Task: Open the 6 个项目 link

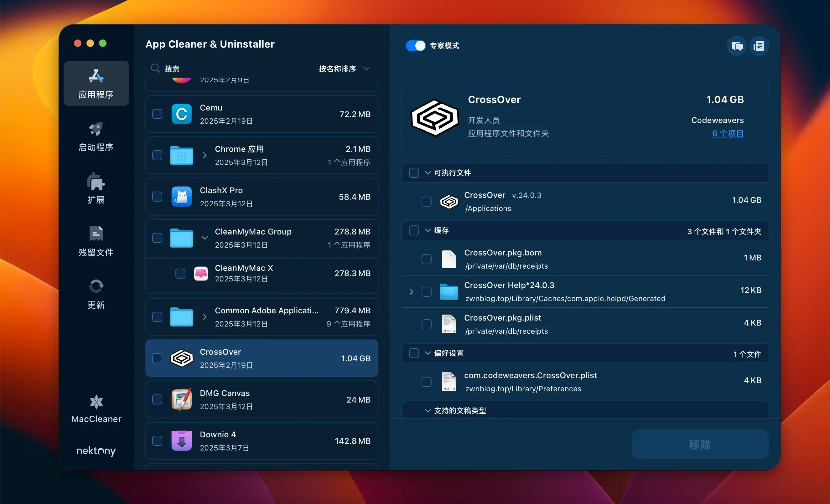Action: point(728,134)
